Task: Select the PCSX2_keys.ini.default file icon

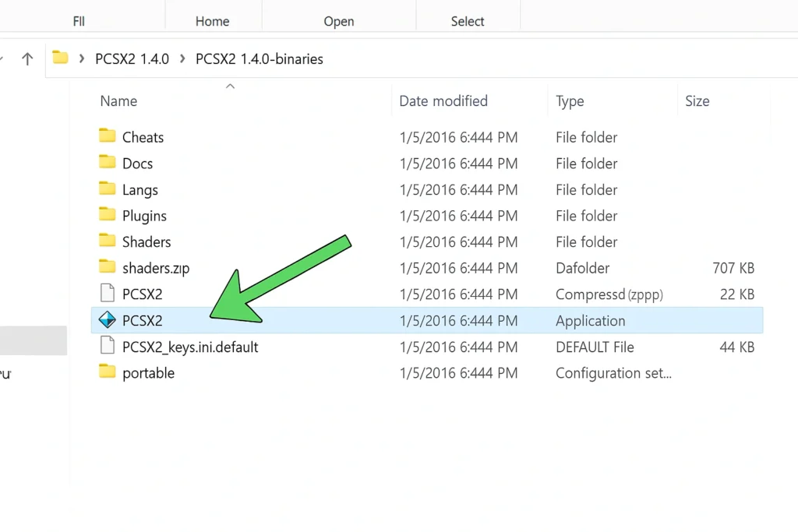Action: click(x=108, y=345)
